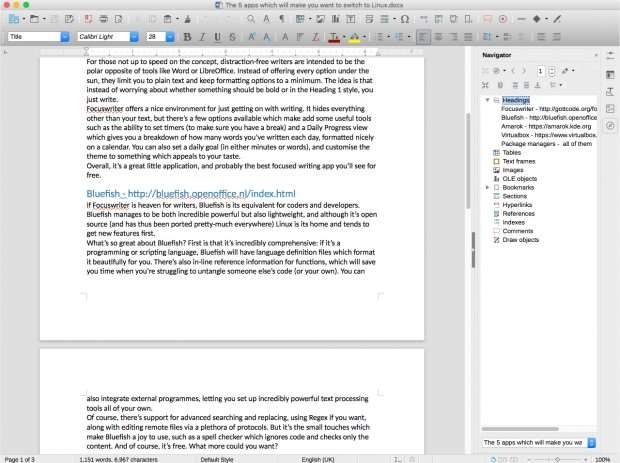Expand the Bookmarks tree node

487,187
